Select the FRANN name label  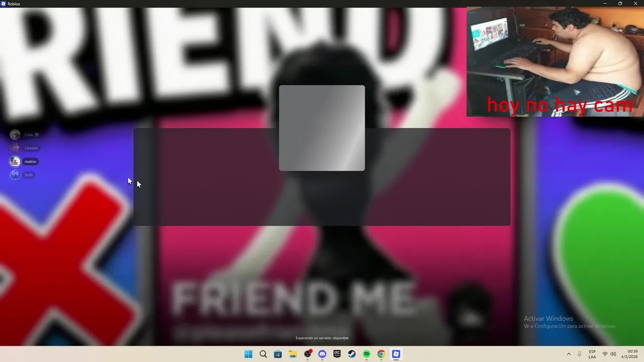click(31, 148)
